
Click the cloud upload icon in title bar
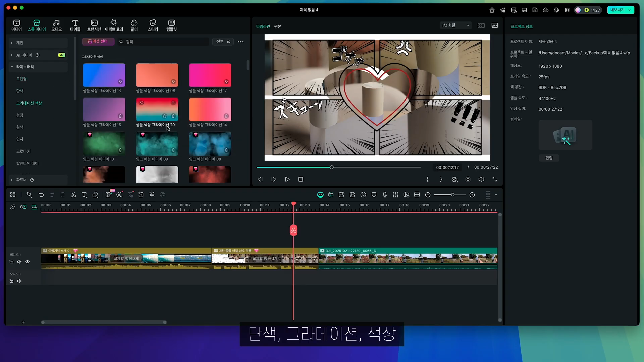[546, 10]
